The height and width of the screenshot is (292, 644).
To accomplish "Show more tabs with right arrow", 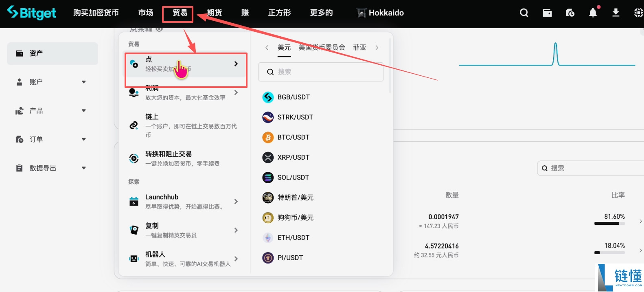I will (x=377, y=48).
